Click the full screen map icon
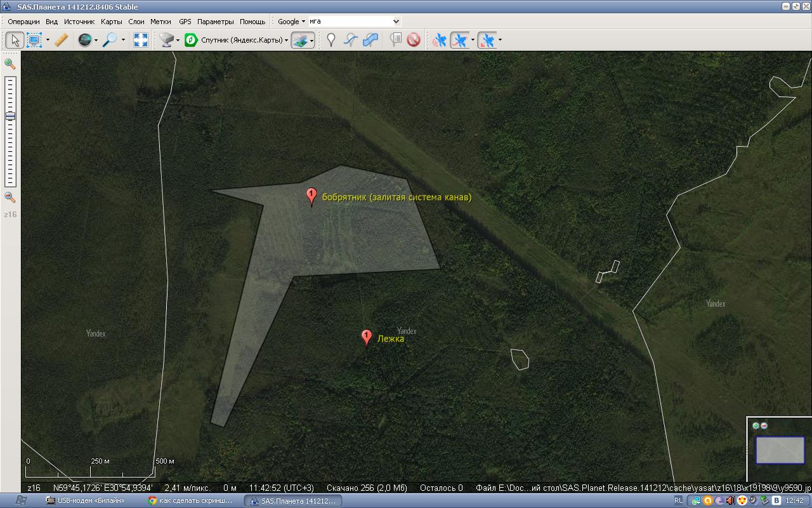 point(140,40)
